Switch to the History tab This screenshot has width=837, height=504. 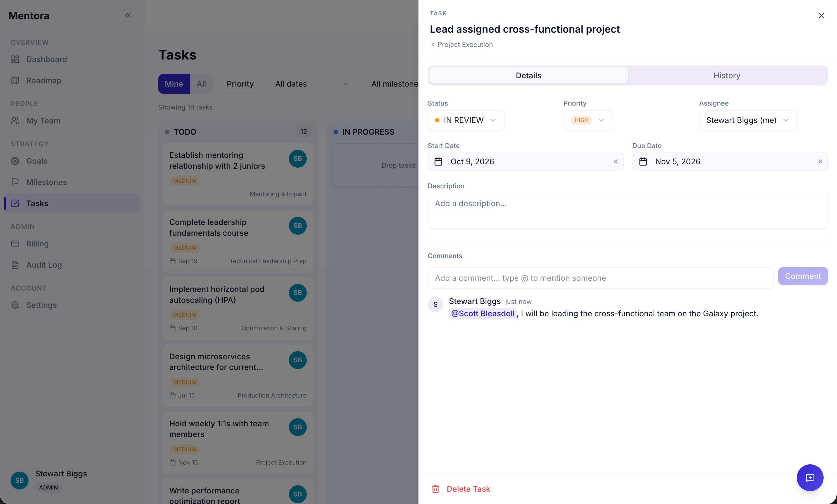727,75
